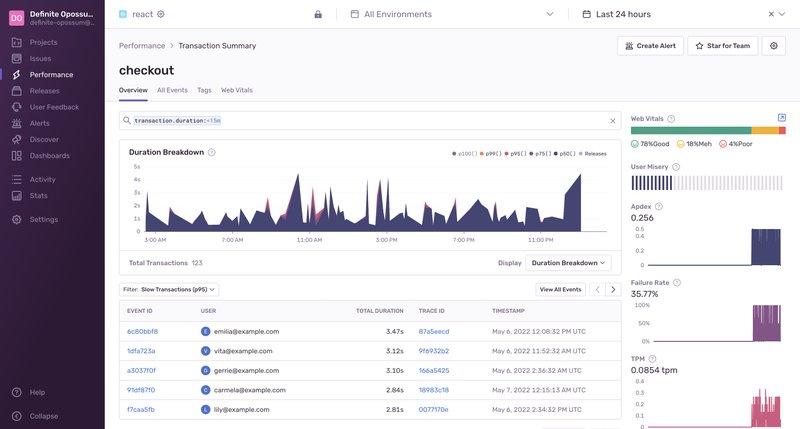Click the Releases icon in sidebar
This screenshot has height=429, width=800.
pos(17,91)
